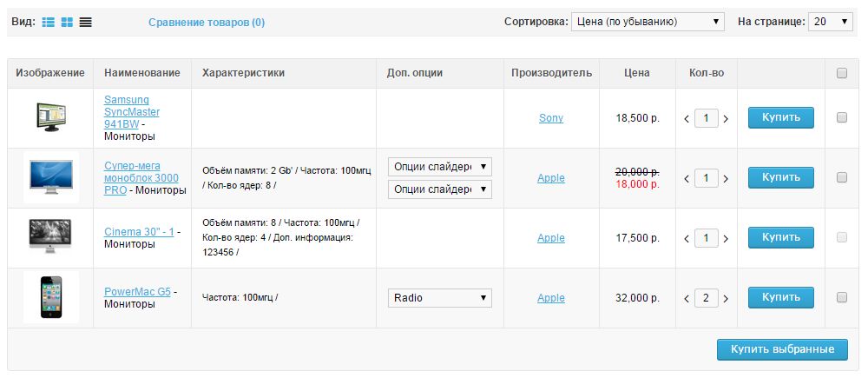Click the 32,000 р. price
Viewport: 868px width, 378px height.
637,298
